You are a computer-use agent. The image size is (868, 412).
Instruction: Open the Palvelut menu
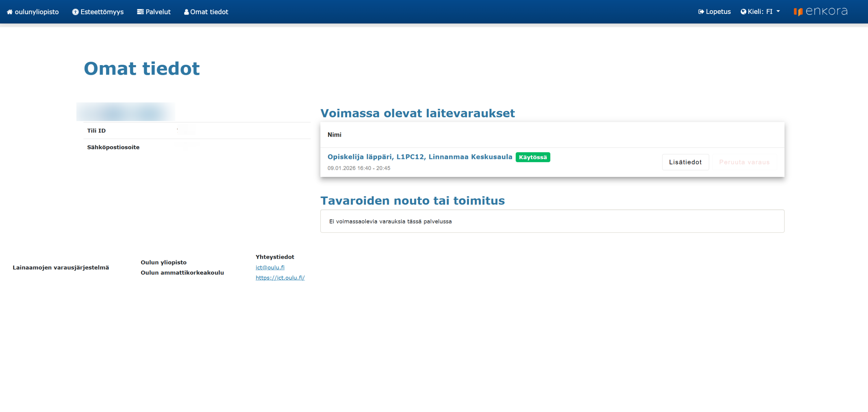click(158, 12)
